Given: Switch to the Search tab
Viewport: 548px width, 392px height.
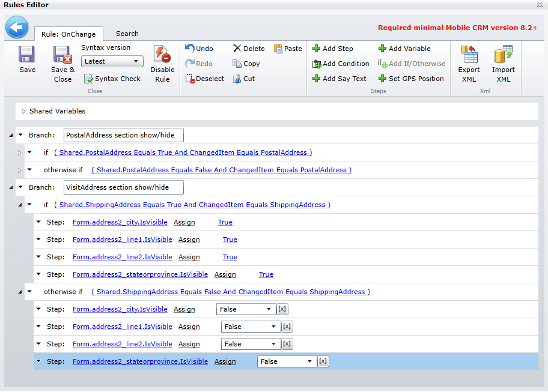Looking at the screenshot, I should (127, 34).
